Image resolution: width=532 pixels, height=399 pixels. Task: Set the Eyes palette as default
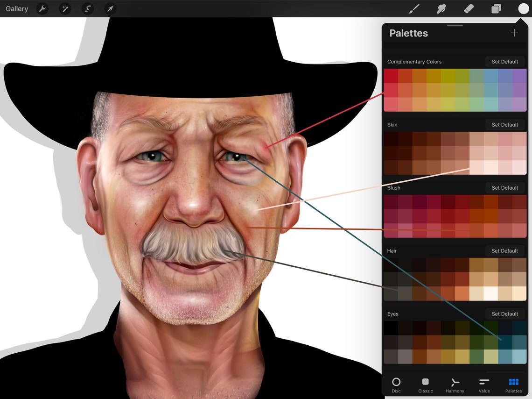[x=504, y=313]
